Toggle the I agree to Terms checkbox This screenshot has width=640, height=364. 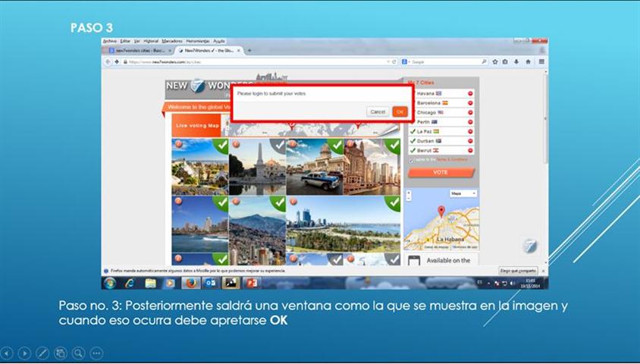[x=411, y=160]
